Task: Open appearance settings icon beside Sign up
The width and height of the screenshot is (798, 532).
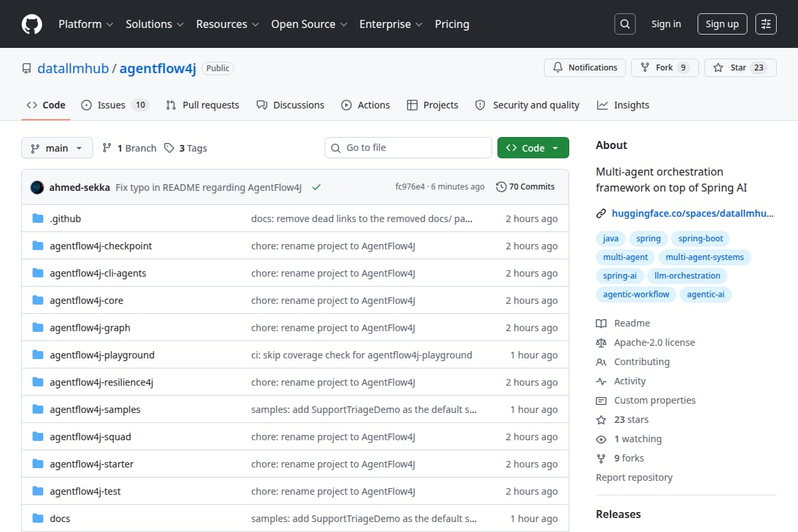Action: click(766, 24)
